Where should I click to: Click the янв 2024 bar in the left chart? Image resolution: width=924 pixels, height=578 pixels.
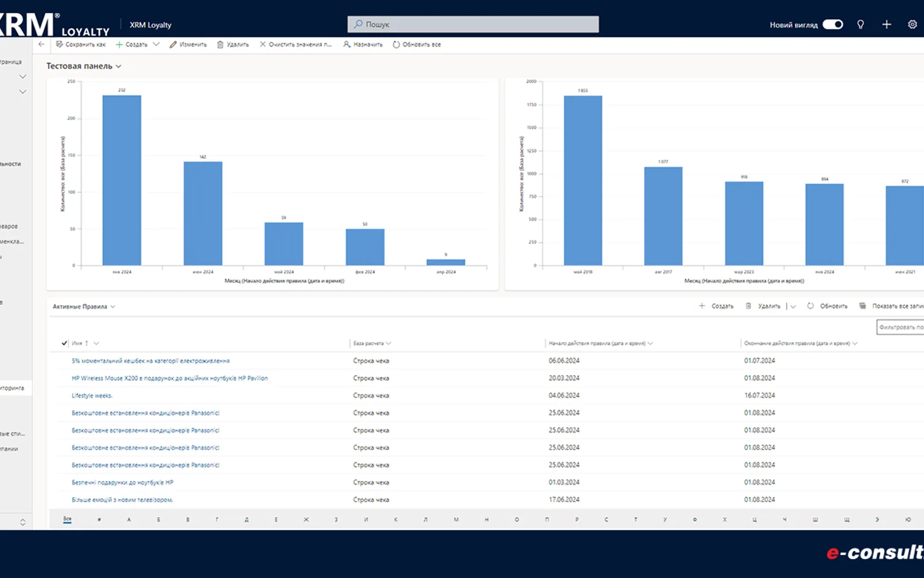coord(122,180)
